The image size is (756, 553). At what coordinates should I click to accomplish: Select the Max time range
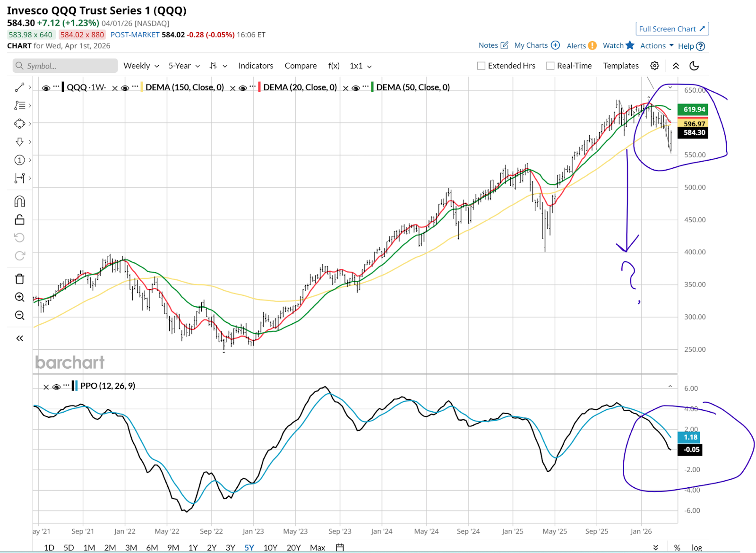[x=318, y=547]
